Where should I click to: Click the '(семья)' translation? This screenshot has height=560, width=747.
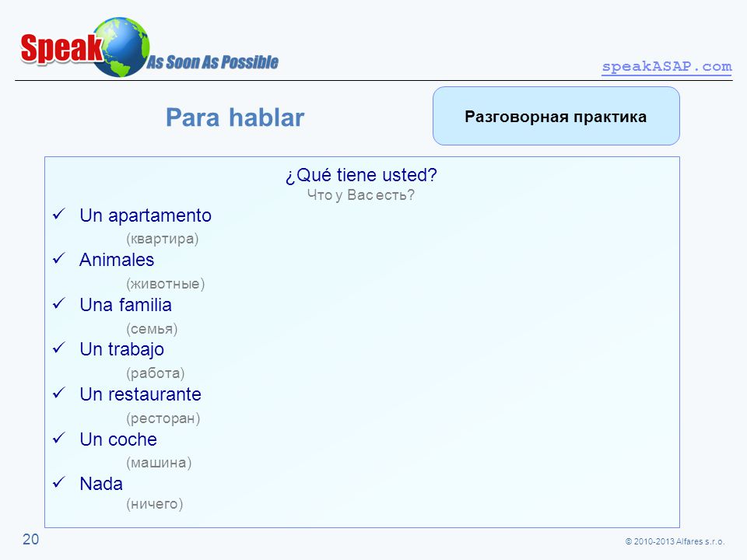(152, 328)
